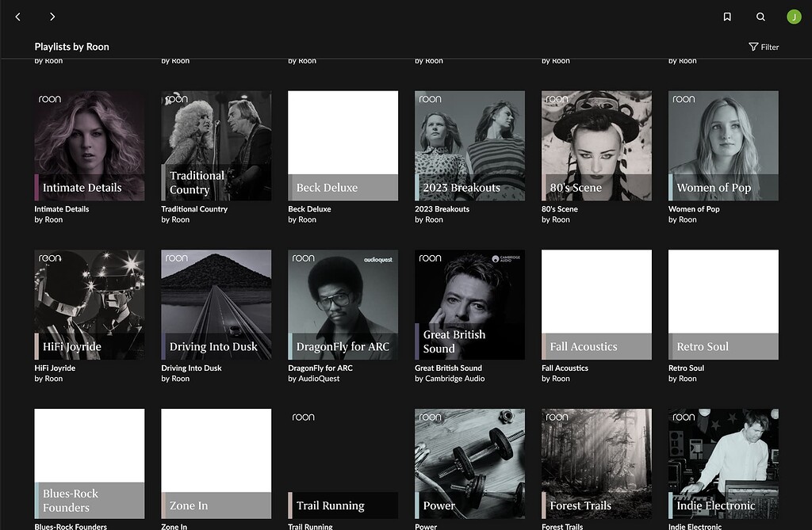This screenshot has height=530, width=812.
Task: Open the bookmarks icon in the top bar
Action: coord(727,16)
